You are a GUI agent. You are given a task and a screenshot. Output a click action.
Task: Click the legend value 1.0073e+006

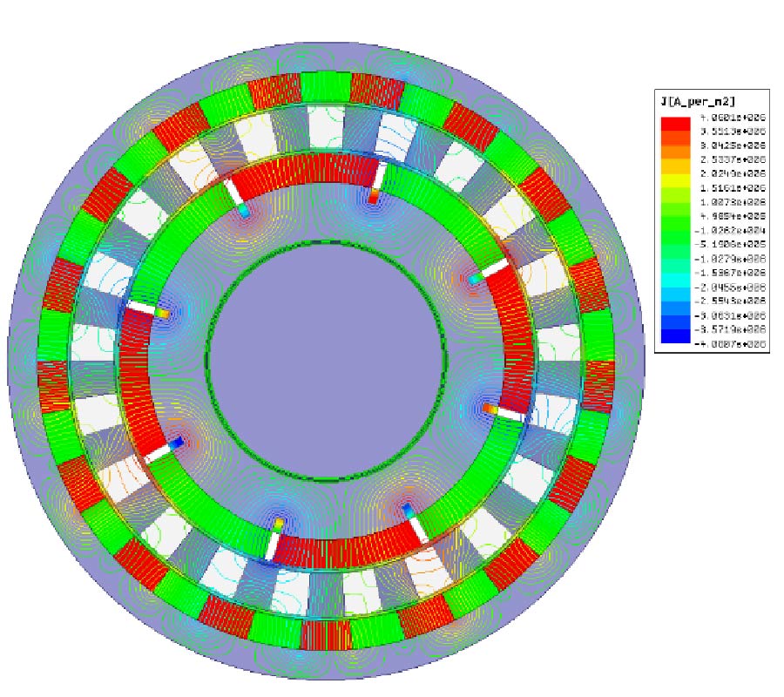coord(729,204)
